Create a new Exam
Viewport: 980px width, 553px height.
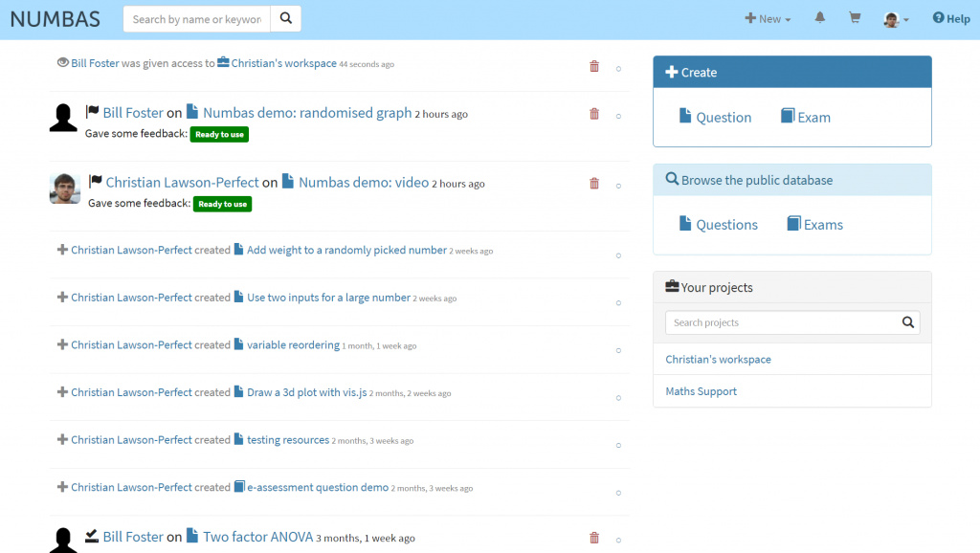click(805, 118)
